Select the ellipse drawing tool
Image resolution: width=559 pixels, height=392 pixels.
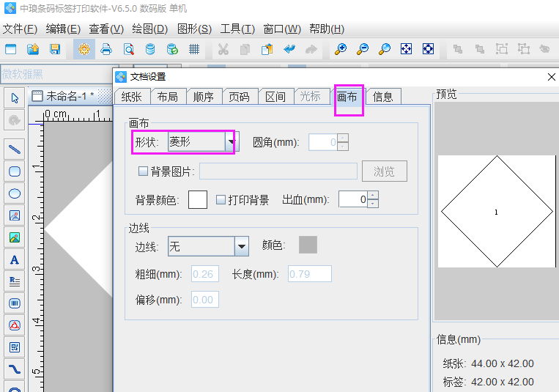[x=14, y=193]
